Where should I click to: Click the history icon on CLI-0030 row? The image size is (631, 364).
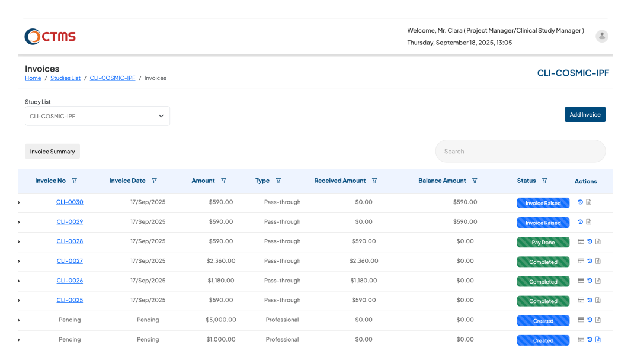click(x=580, y=202)
